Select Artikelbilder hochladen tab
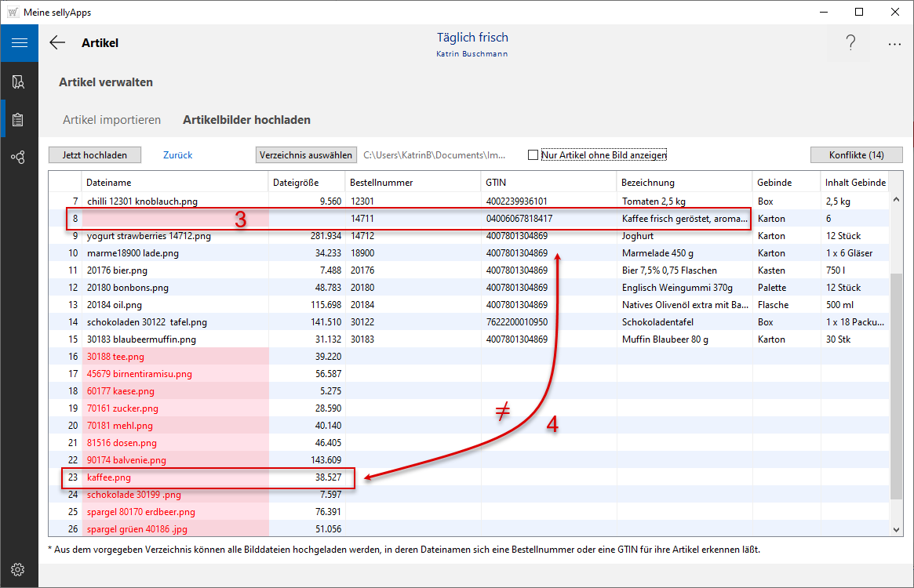Image resolution: width=914 pixels, height=588 pixels. click(x=246, y=120)
